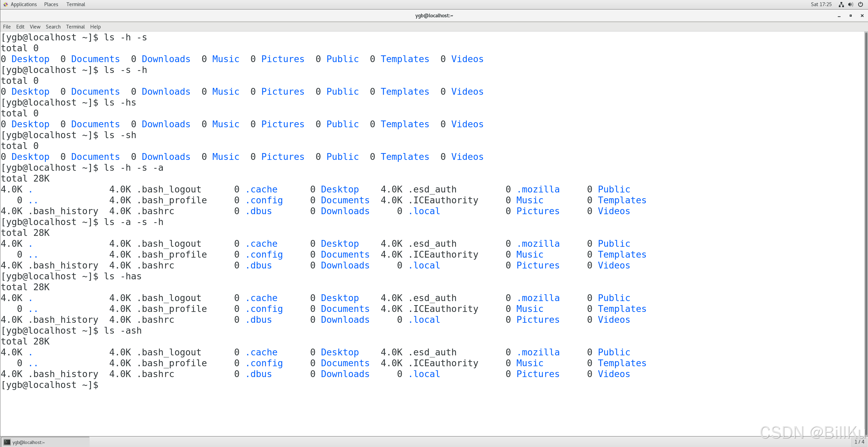Close the ygb@localhost terminal window

click(862, 16)
